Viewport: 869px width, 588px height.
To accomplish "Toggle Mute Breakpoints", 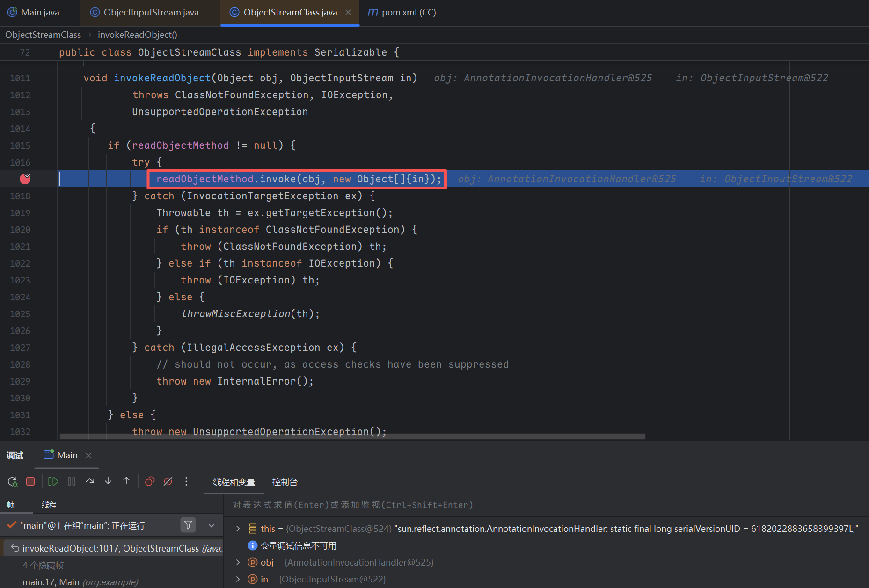I will [x=168, y=481].
